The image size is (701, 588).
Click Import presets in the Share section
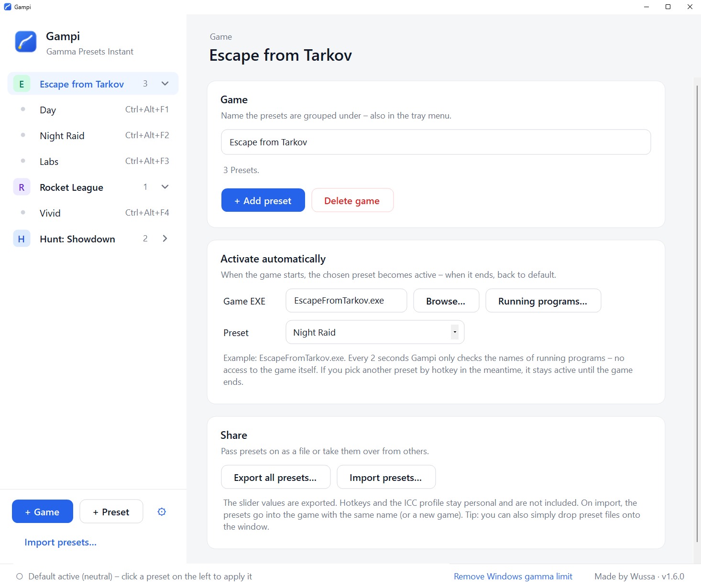point(386,477)
